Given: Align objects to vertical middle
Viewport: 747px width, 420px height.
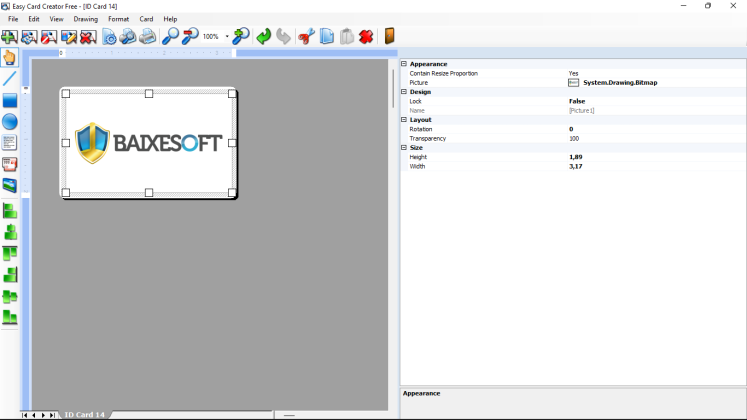Looking at the screenshot, I should (x=10, y=296).
